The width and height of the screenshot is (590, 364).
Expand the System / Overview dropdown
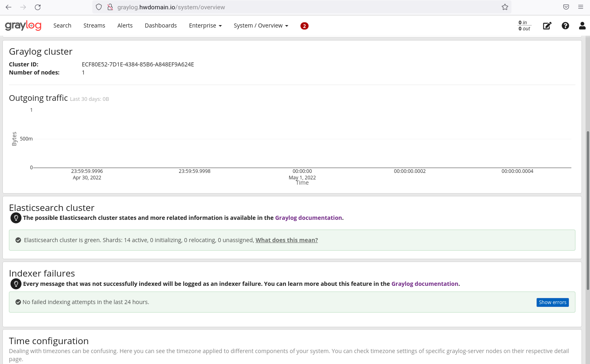point(261,26)
